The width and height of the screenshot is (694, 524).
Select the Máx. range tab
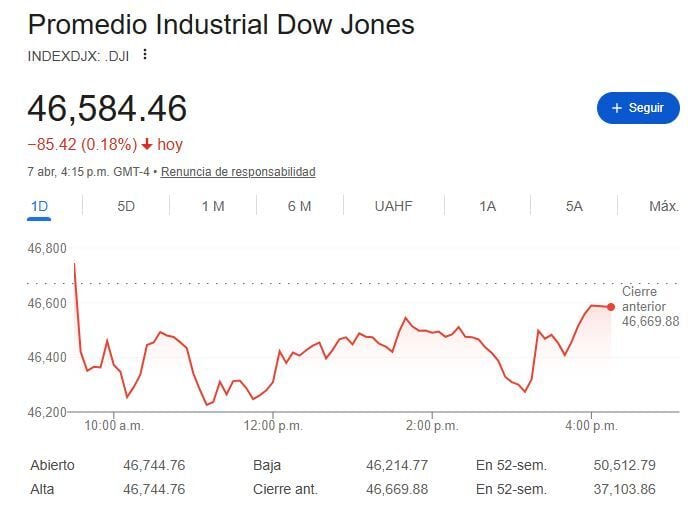[x=664, y=206]
